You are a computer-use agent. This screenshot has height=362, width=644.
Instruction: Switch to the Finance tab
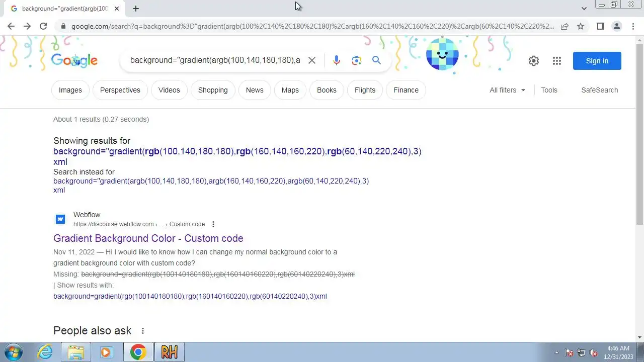[x=406, y=90]
